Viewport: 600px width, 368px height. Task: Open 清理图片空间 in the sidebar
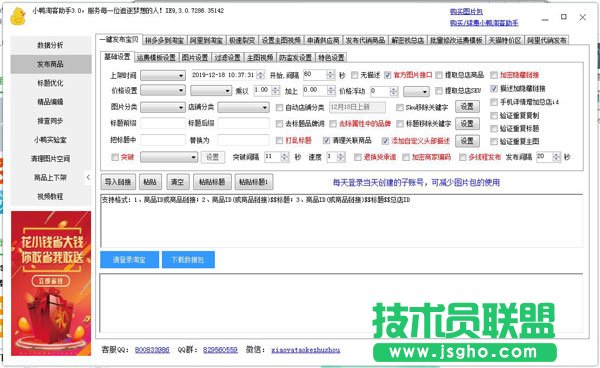click(51, 158)
